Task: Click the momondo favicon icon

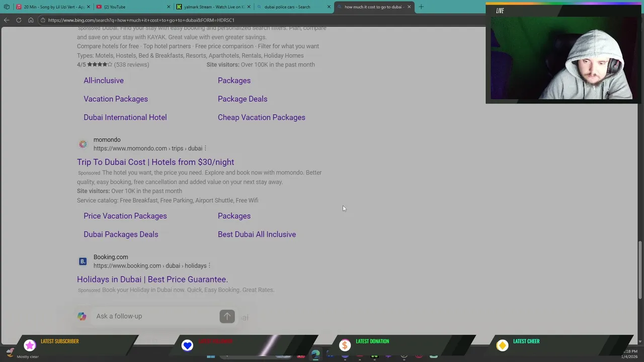Action: [83, 144]
